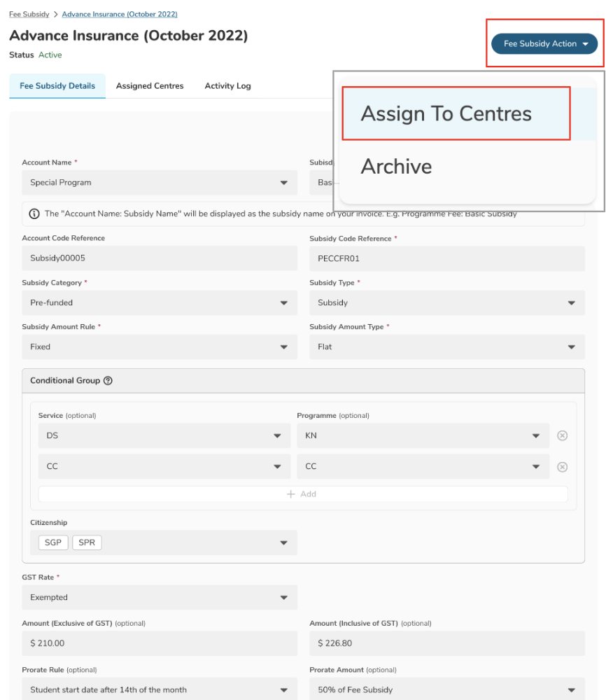
Task: Open the Fee Subsidy Action dropdown
Action: [x=544, y=43]
